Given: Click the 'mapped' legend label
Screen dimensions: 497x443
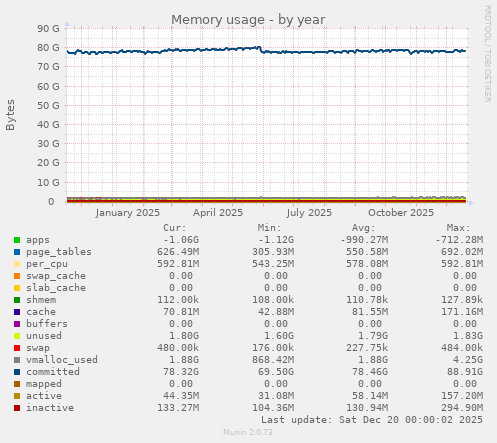Looking at the screenshot, I should 44,384.
